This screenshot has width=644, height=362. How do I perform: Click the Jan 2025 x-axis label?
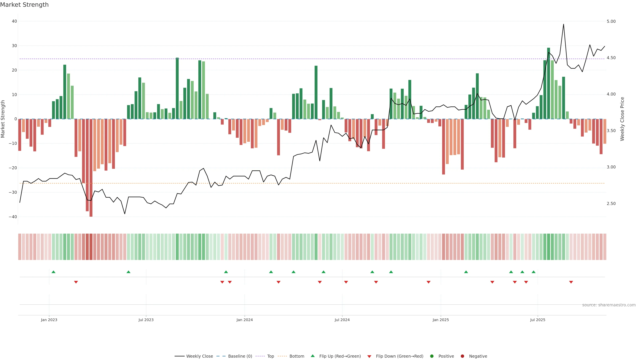(441, 320)
